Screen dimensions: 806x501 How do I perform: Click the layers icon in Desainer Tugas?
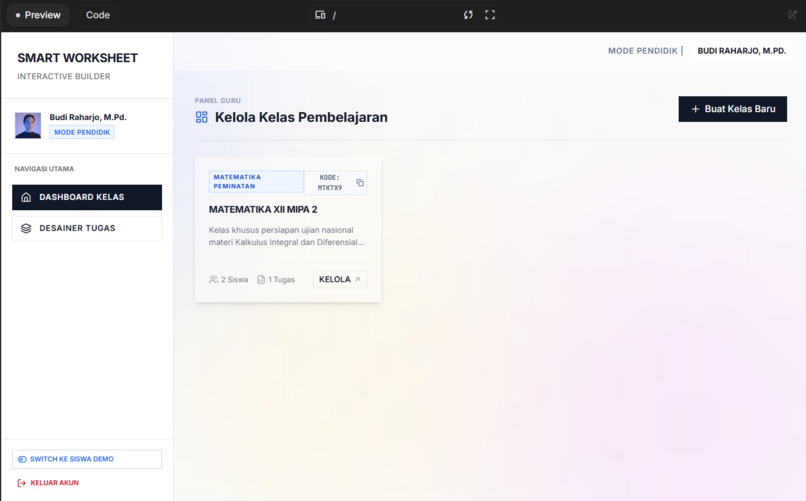tap(26, 228)
